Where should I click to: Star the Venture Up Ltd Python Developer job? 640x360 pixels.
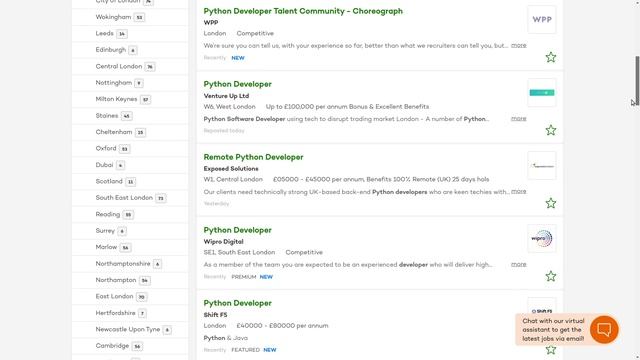point(551,130)
